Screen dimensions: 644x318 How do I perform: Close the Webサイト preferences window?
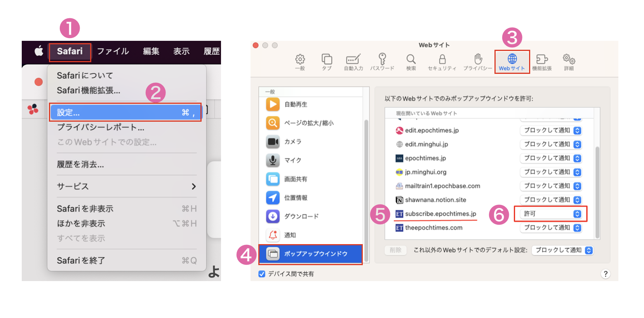(x=256, y=45)
